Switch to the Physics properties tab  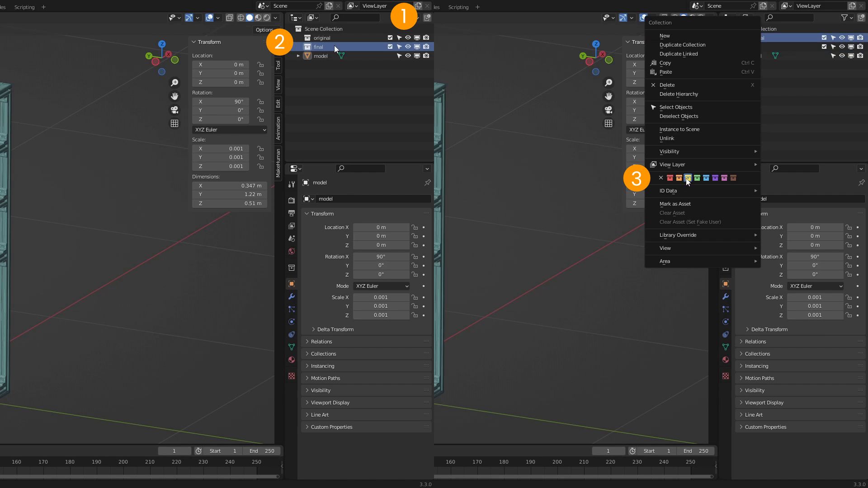point(292,322)
